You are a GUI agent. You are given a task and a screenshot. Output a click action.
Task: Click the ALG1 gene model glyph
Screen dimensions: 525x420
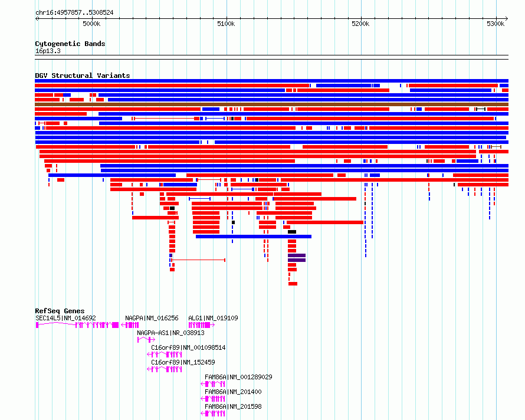coord(202,325)
